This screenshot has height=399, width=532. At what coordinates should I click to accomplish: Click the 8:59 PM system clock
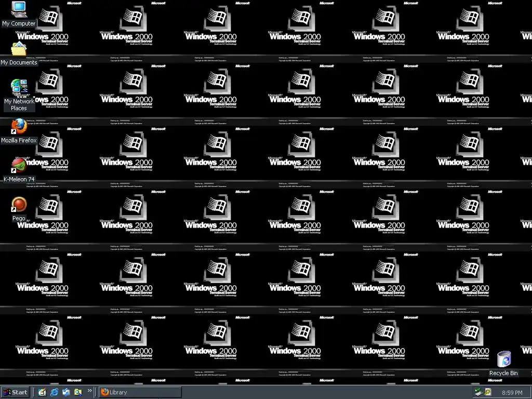[x=512, y=393]
